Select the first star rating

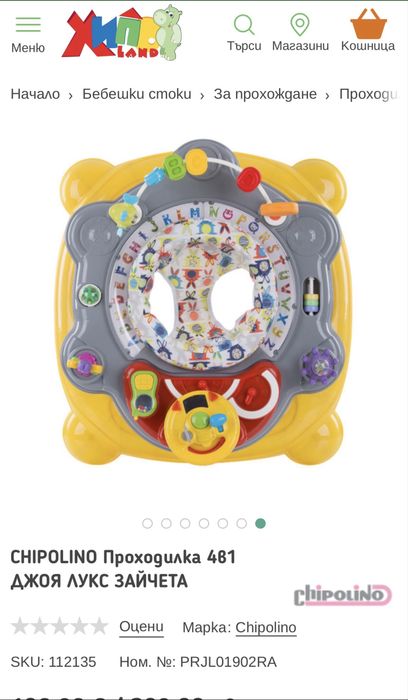point(20,626)
